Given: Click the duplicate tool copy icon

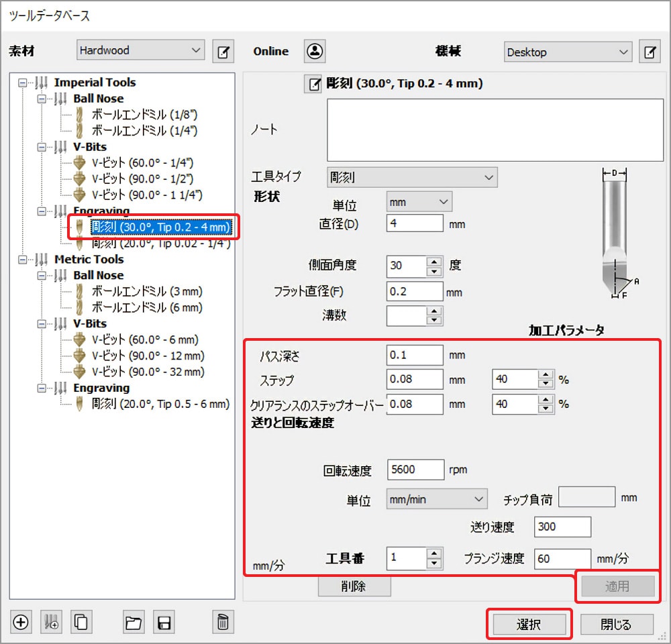Looking at the screenshot, I should click(x=81, y=622).
